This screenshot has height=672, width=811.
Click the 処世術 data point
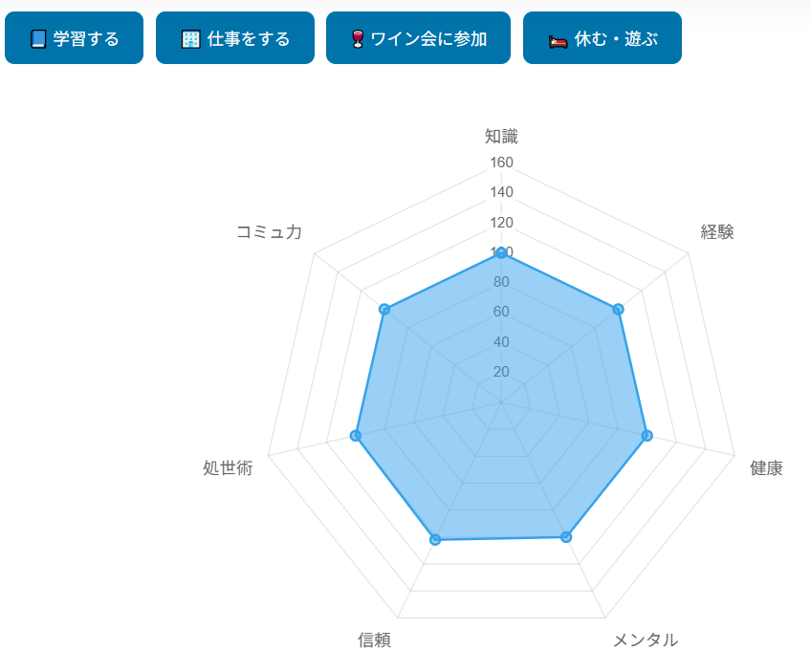coord(356,435)
